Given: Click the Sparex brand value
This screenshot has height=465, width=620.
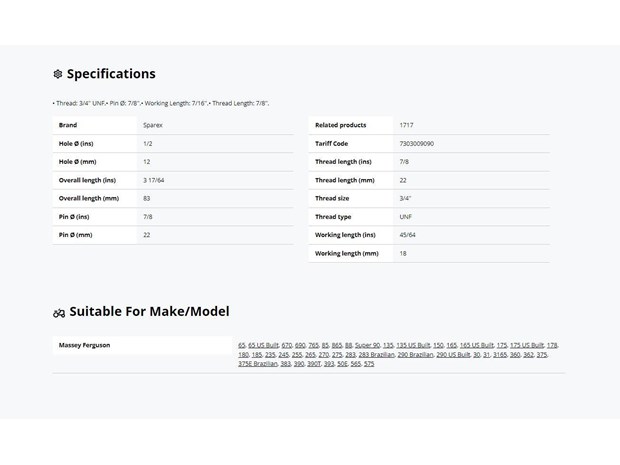Looking at the screenshot, I should (153, 125).
